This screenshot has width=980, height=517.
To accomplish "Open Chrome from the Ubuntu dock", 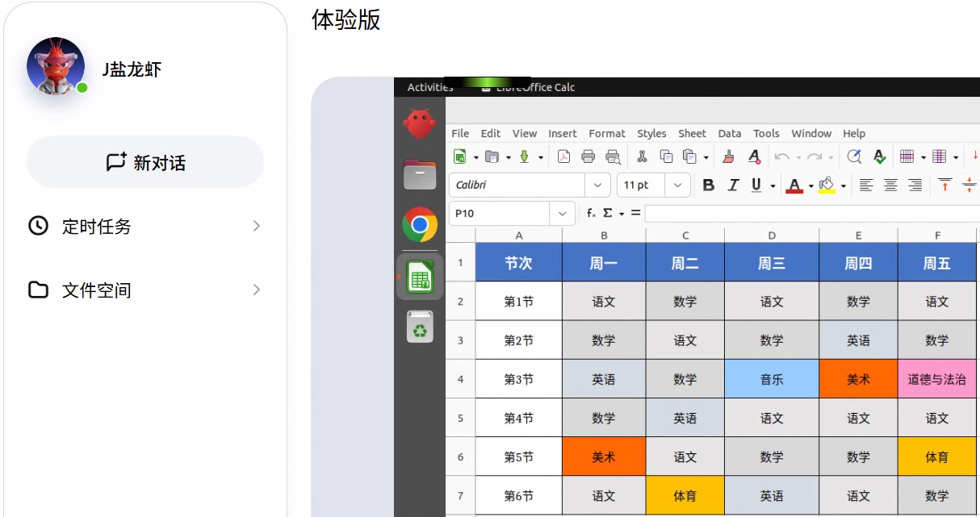I will [420, 225].
